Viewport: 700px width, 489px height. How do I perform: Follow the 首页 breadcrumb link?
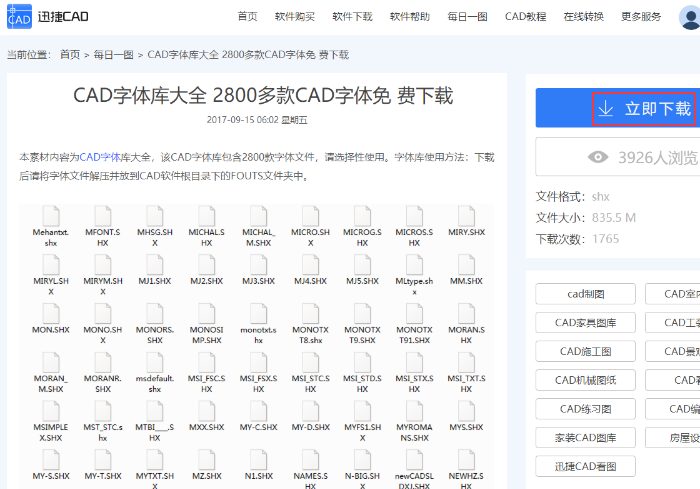coord(70,54)
